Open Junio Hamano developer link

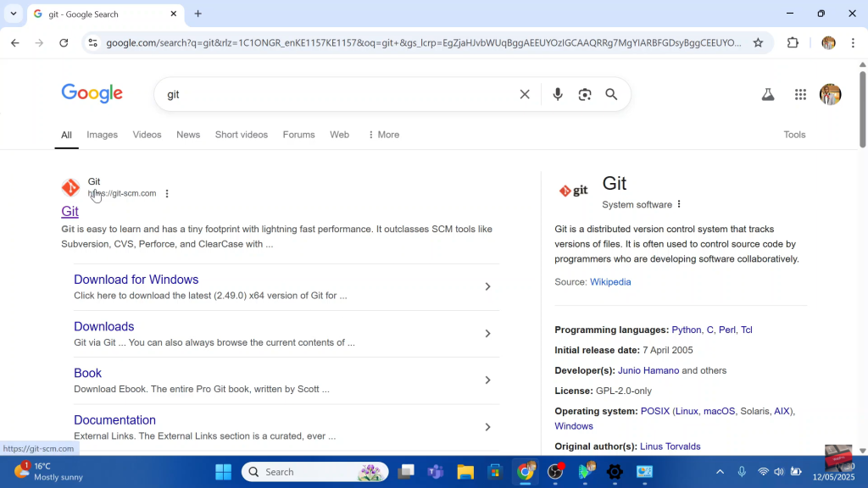click(648, 371)
